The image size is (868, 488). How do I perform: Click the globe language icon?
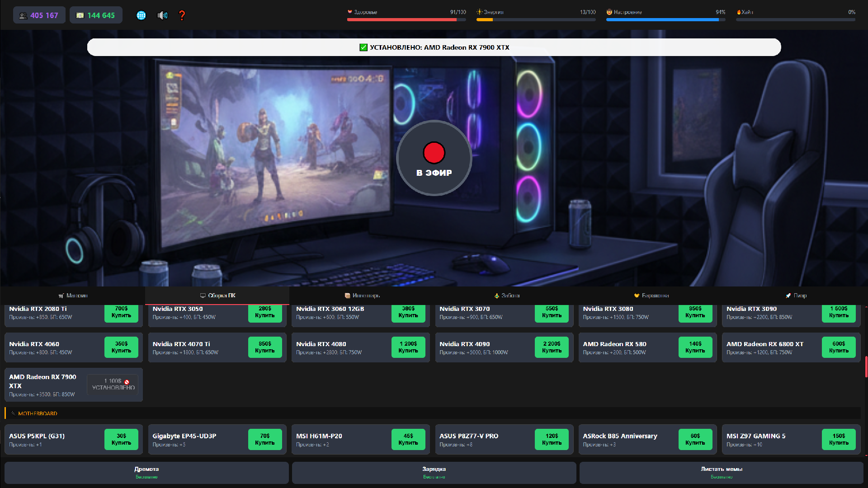(x=141, y=15)
